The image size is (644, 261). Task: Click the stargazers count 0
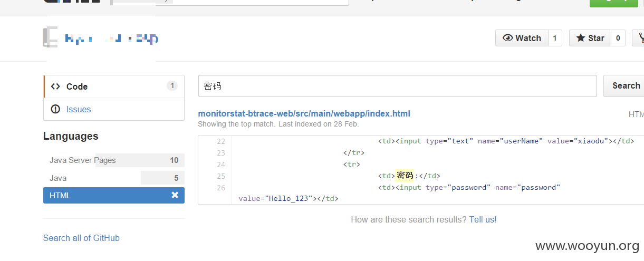click(618, 38)
